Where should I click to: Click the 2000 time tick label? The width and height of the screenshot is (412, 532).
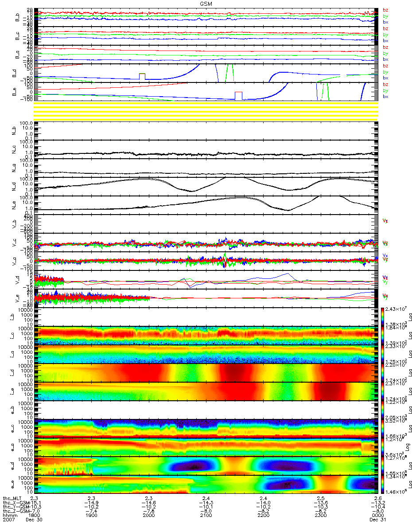[148, 515]
